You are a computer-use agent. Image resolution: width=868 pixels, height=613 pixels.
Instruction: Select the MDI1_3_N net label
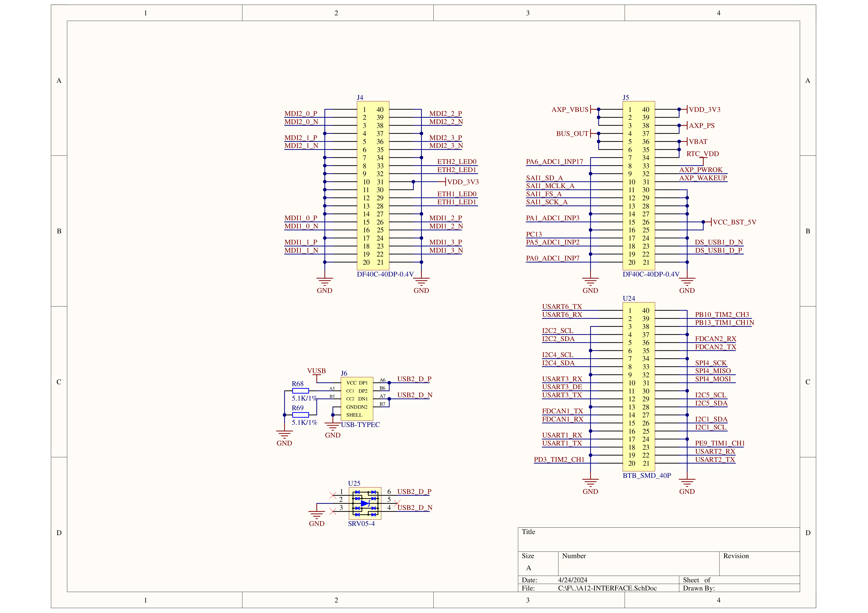pos(446,251)
